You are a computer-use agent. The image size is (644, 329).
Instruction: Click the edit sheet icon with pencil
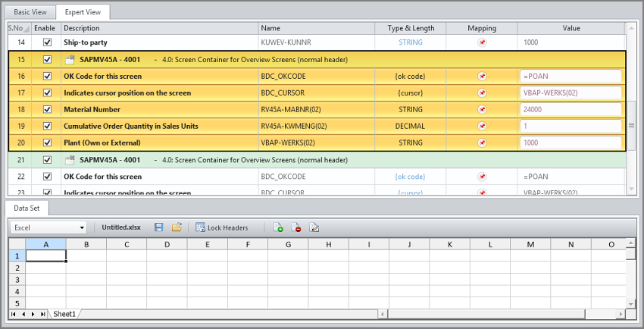tap(314, 227)
